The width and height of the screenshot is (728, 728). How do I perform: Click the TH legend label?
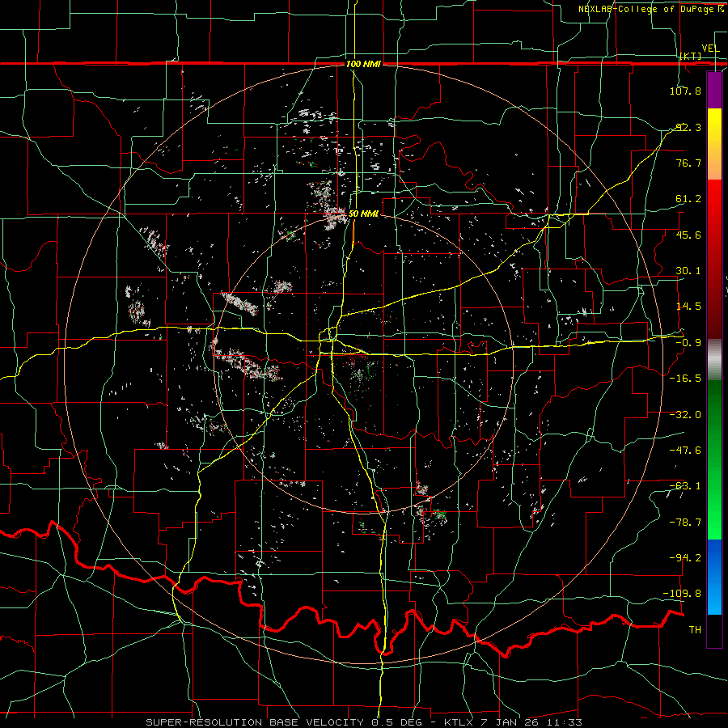pos(695,630)
